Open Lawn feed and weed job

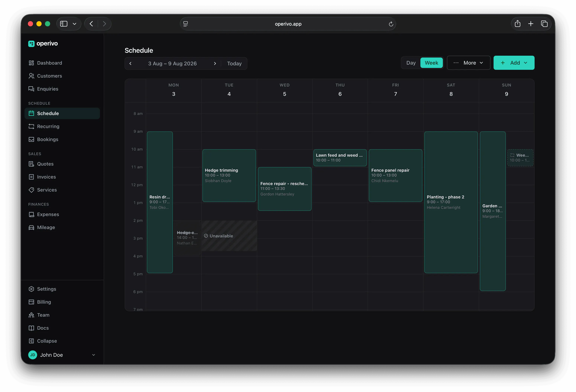coord(340,158)
